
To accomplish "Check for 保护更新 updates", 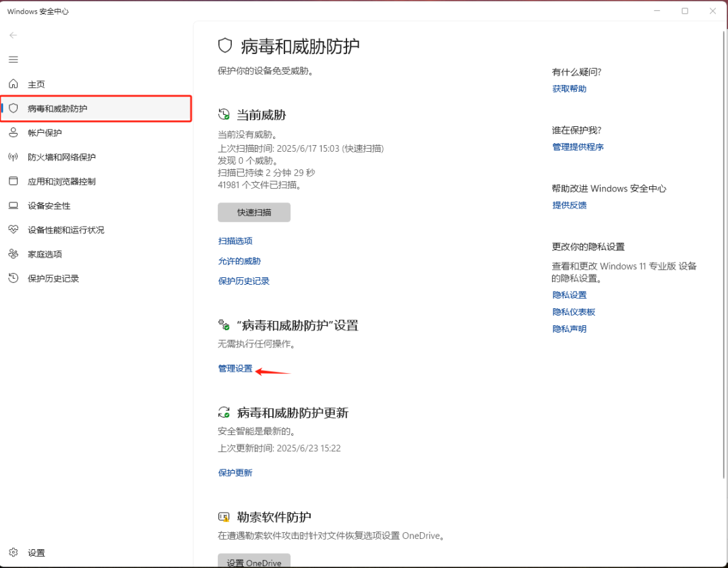I will (235, 472).
